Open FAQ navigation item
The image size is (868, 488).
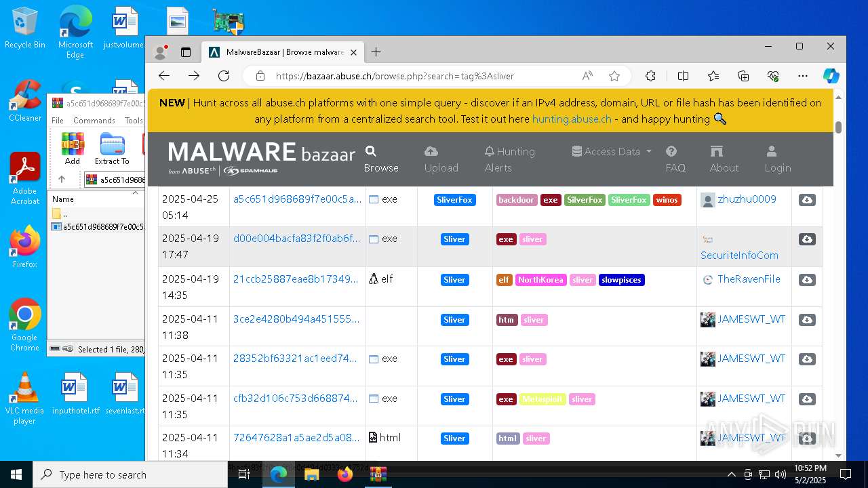[x=675, y=159]
